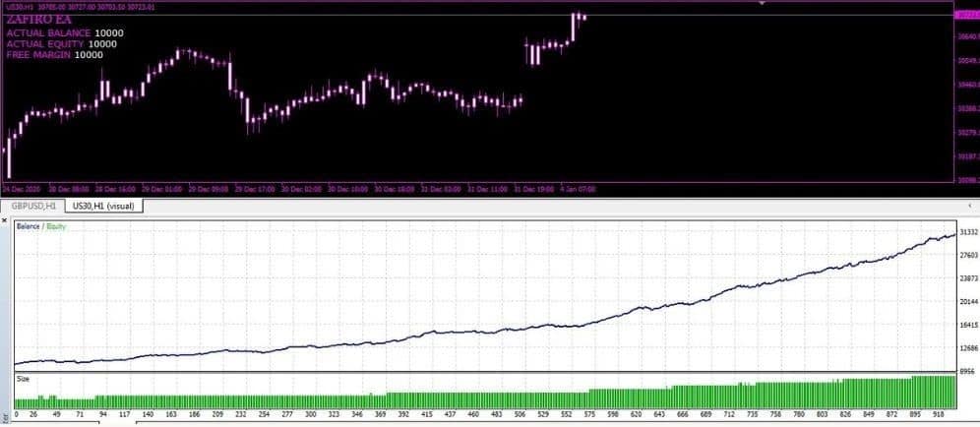
Task: Click the current price label on price axis
Action: coord(967,15)
